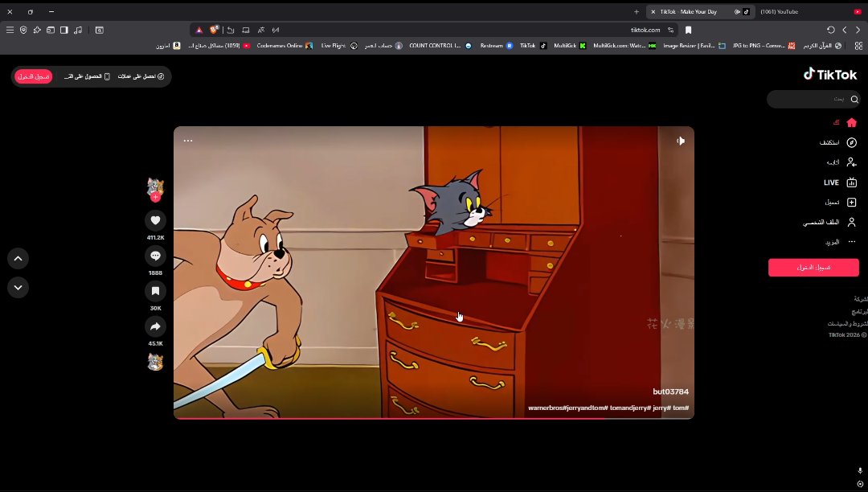Open the For You home icon
The height and width of the screenshot is (492, 868).
pyautogui.click(x=851, y=122)
